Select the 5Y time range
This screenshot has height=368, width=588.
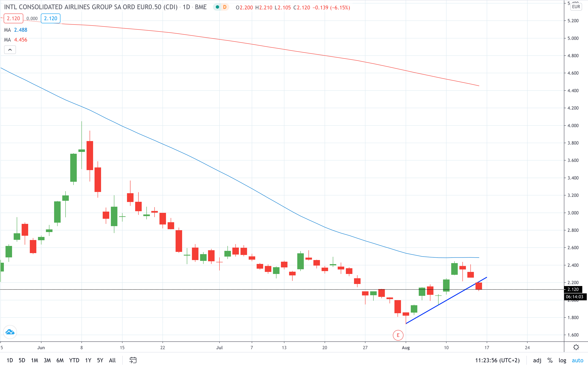(x=100, y=360)
